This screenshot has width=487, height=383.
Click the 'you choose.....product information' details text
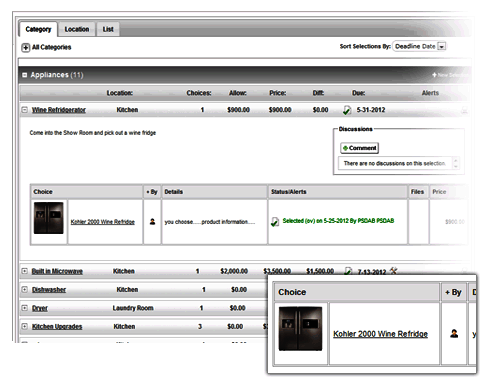[x=210, y=222]
